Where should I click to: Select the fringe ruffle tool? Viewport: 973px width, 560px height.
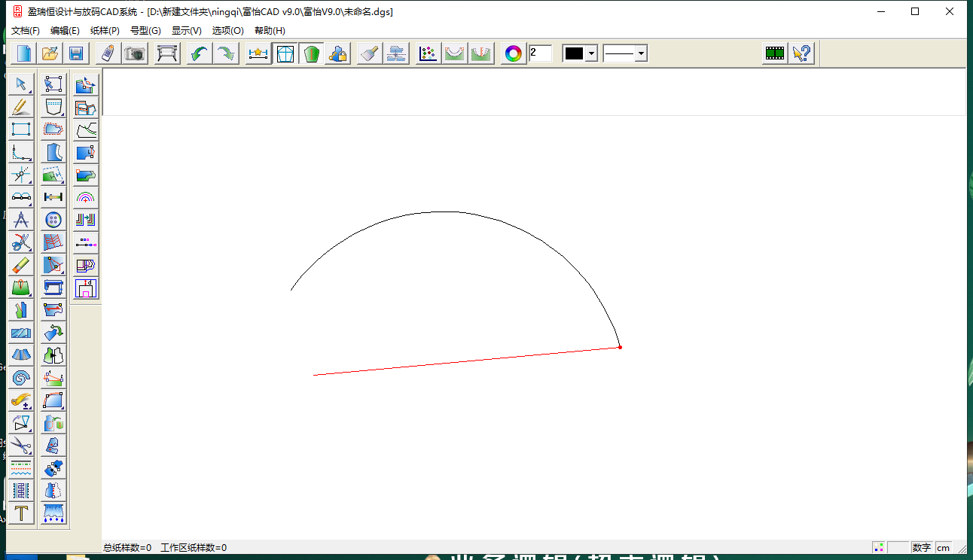pos(53,513)
